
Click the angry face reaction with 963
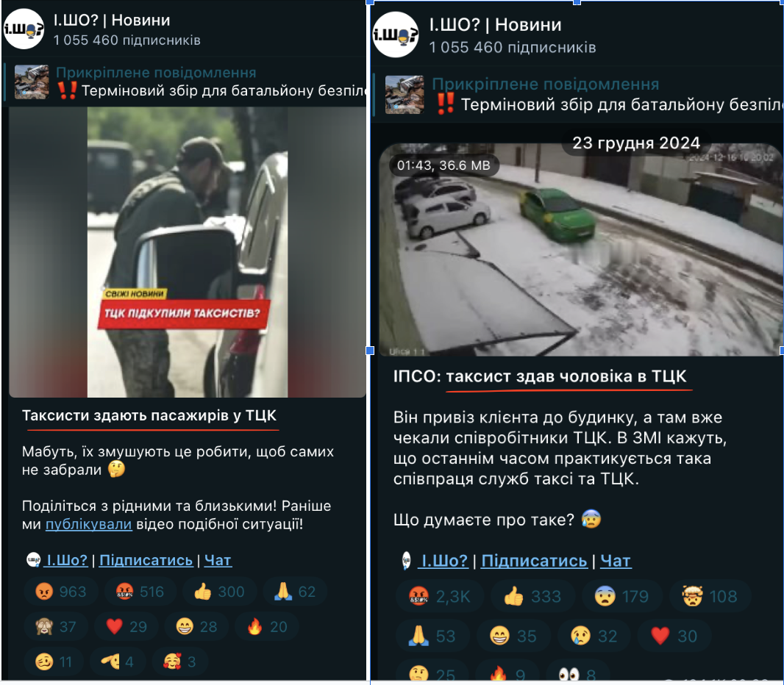60,592
